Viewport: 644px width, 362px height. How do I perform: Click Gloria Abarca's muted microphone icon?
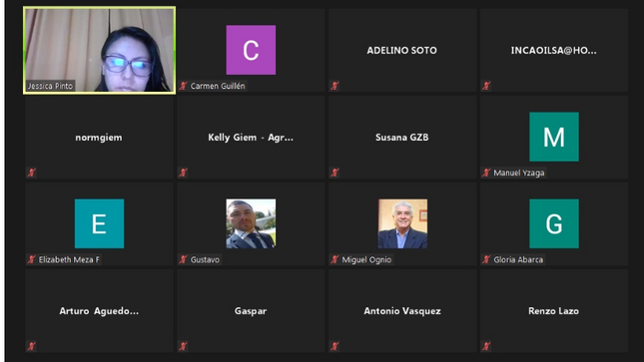click(486, 259)
